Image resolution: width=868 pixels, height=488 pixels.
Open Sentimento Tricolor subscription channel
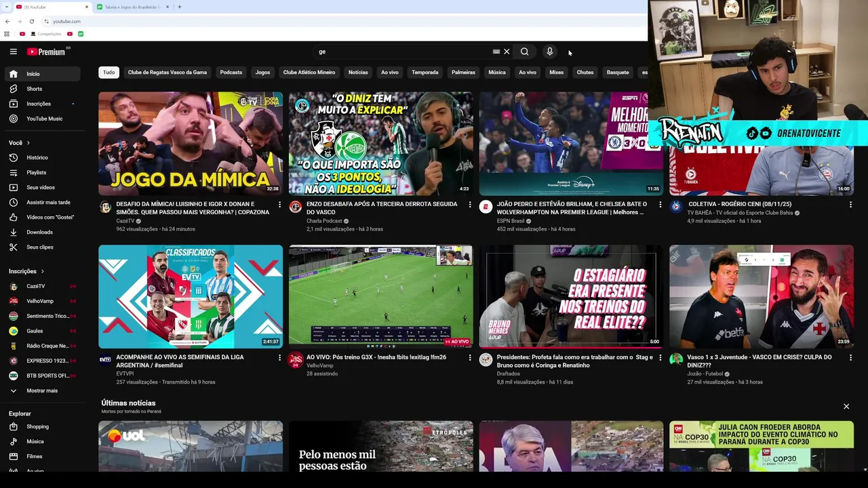pyautogui.click(x=43, y=316)
